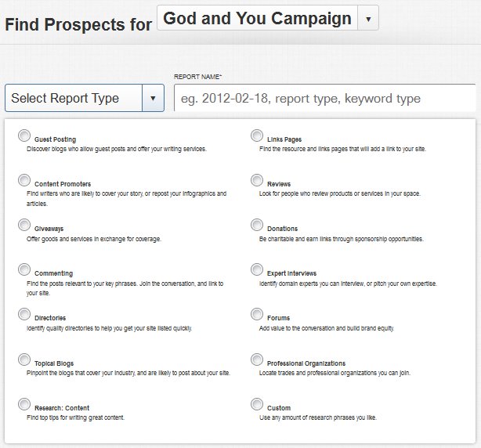Select the Giveaways radio button

24,226
